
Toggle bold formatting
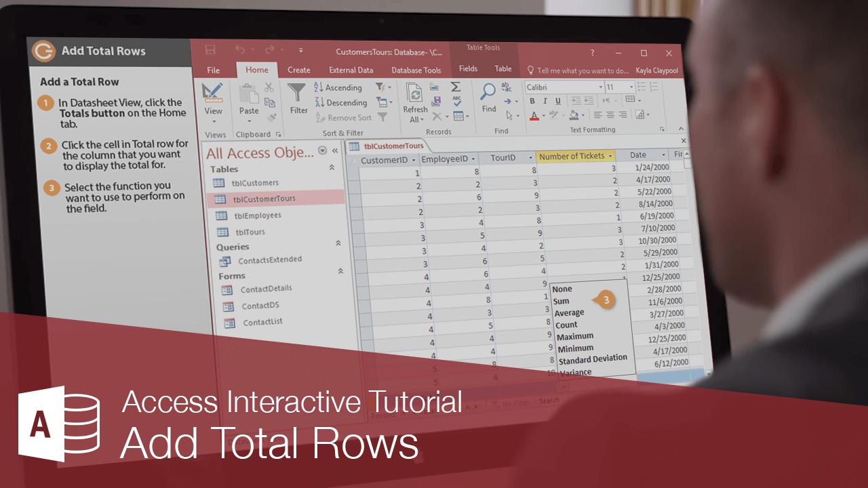point(533,101)
